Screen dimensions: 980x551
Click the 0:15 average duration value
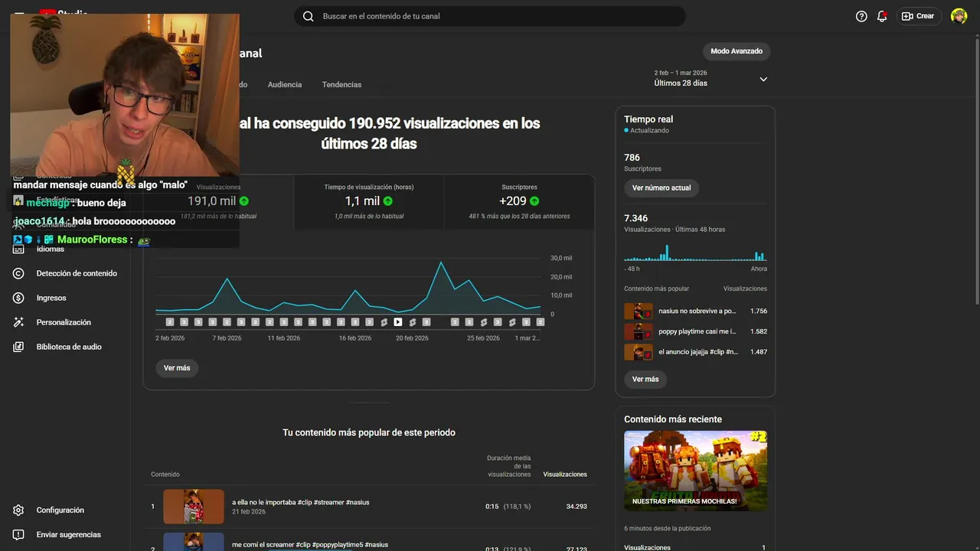pyautogui.click(x=492, y=507)
